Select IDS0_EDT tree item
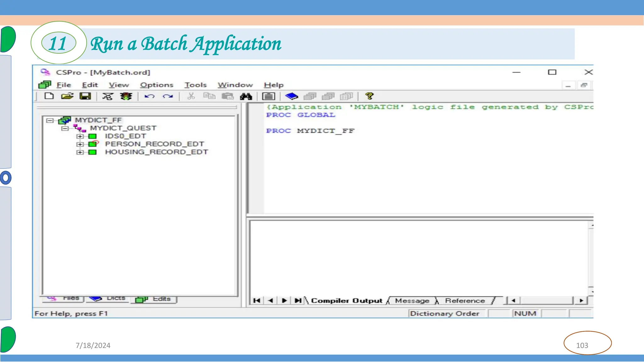The image size is (644, 362). tap(125, 136)
